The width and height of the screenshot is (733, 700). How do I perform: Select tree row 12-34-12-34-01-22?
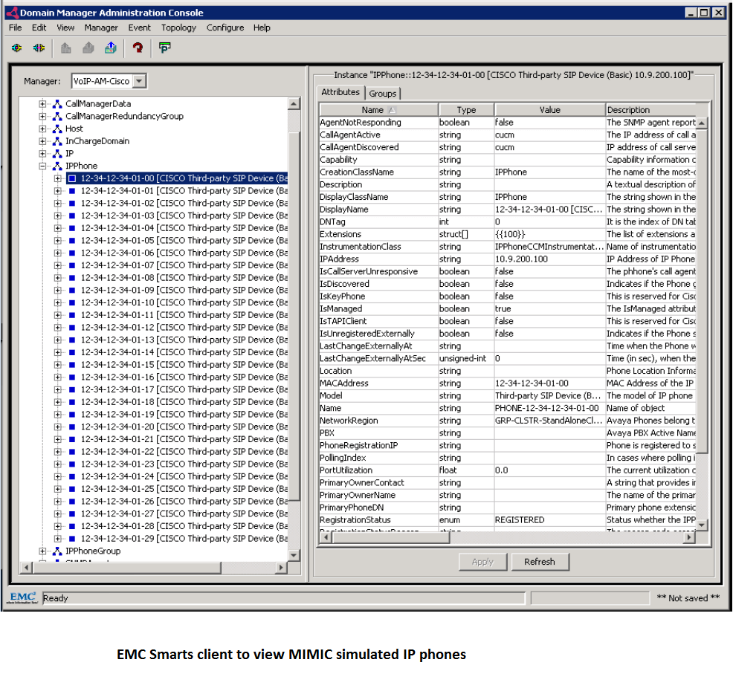coord(184,451)
